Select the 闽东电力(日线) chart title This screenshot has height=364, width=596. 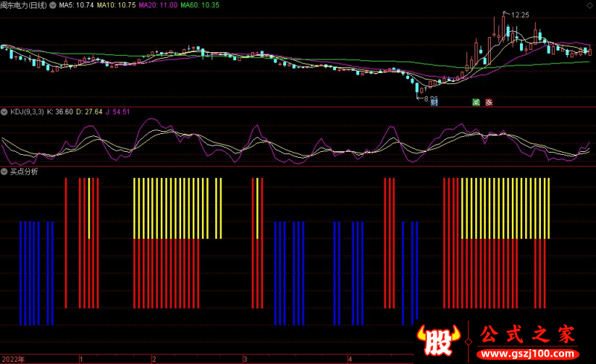point(24,5)
